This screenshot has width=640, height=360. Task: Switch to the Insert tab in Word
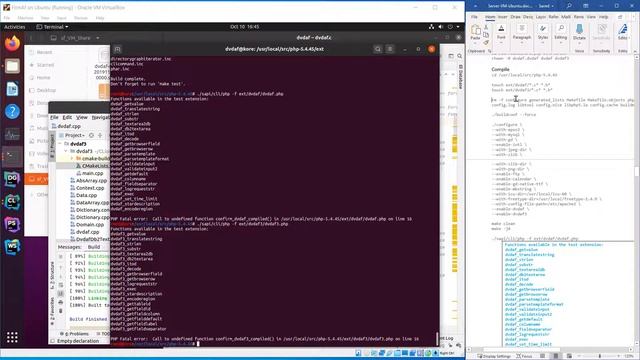[x=502, y=17]
